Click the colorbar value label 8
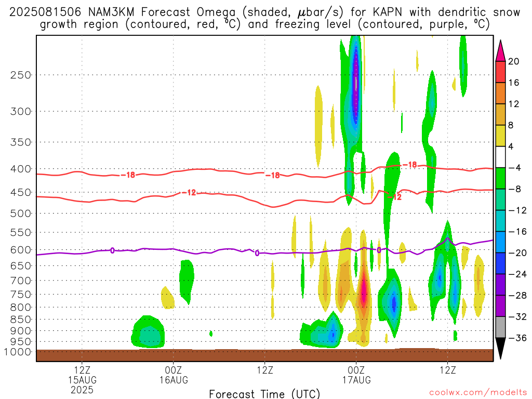 click(511, 125)
